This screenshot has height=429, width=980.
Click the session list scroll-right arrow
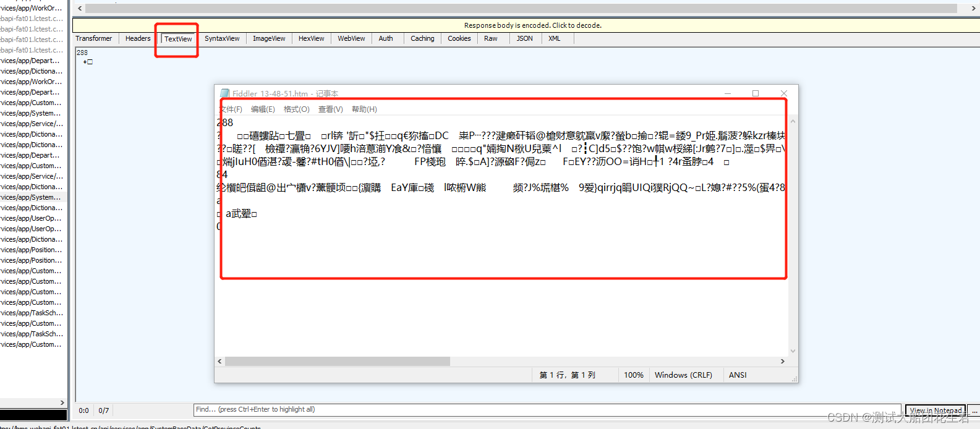point(62,402)
